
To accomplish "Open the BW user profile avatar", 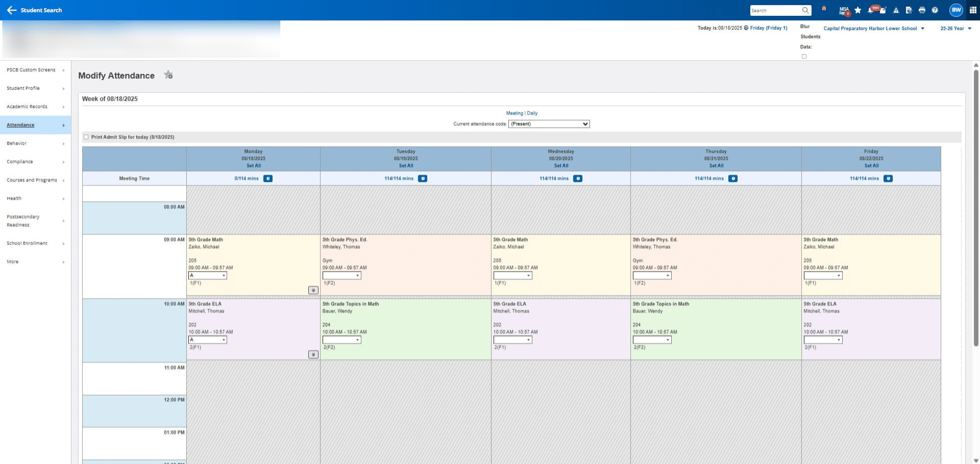I will [x=956, y=10].
